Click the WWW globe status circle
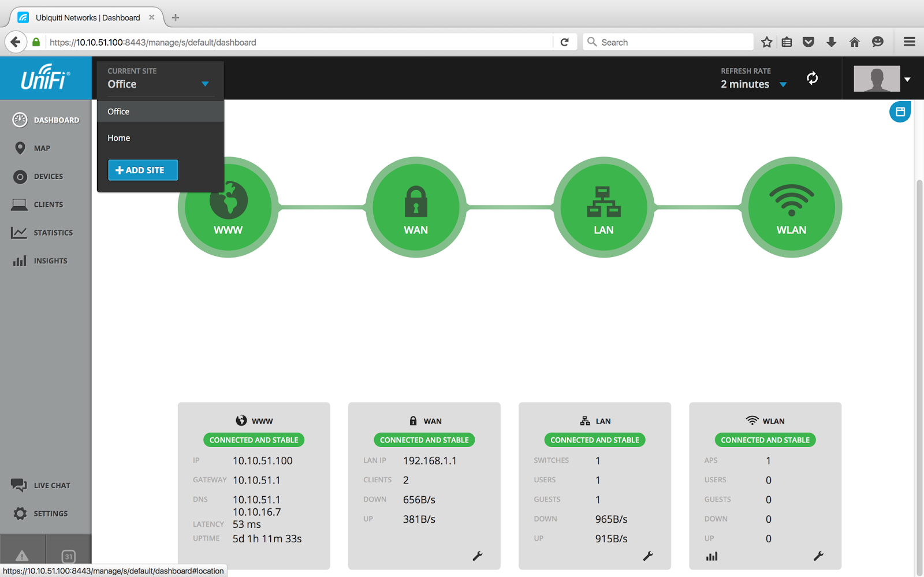The width and height of the screenshot is (924, 577). click(x=228, y=207)
